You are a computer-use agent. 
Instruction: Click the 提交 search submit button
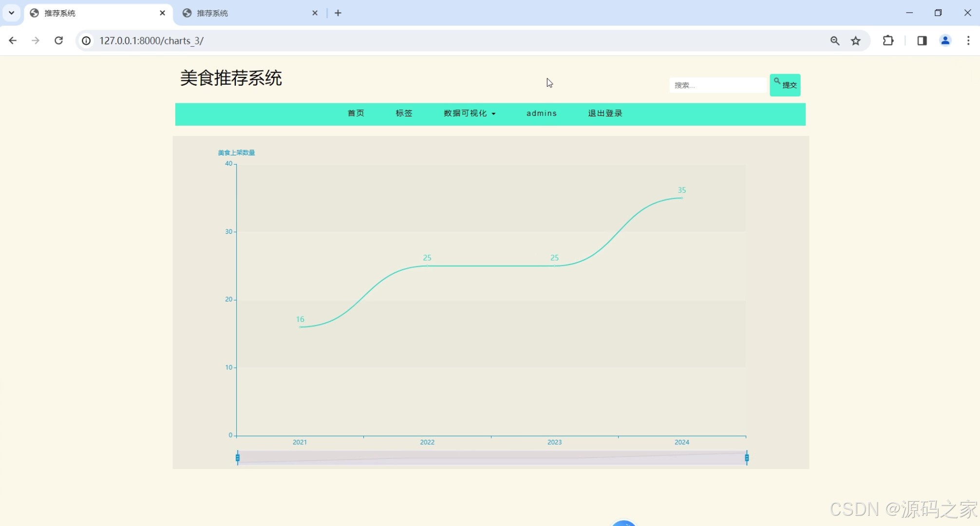coord(785,85)
